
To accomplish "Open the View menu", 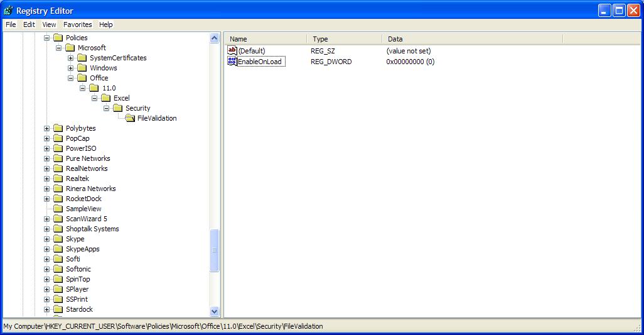I will pyautogui.click(x=49, y=25).
